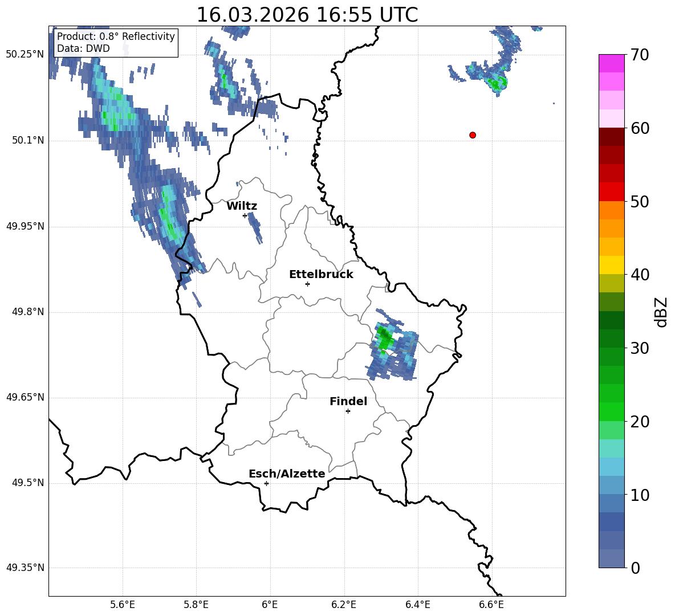Click the slate blue swatch just above 0
This screenshot has height=616, width=675.
click(612, 558)
